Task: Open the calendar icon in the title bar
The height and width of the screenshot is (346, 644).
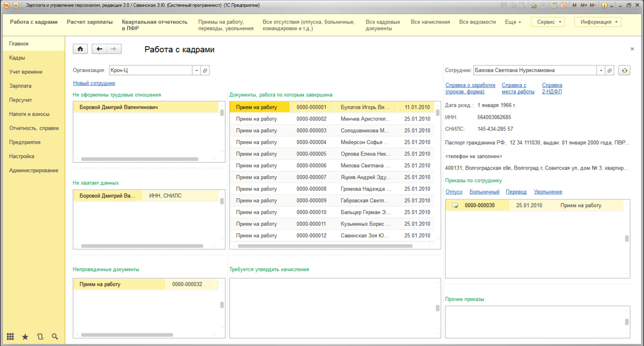Action: [563, 5]
